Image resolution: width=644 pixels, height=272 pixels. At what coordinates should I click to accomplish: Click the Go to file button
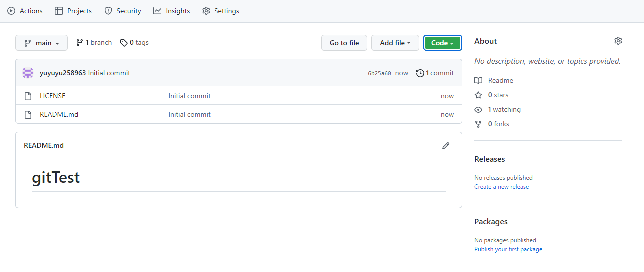(x=344, y=43)
